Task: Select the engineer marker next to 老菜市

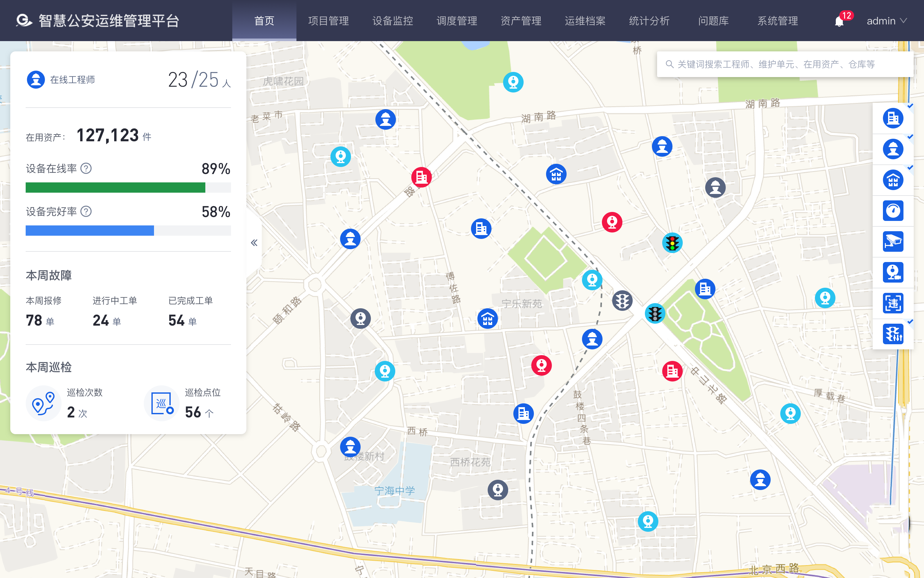Action: [x=386, y=119]
